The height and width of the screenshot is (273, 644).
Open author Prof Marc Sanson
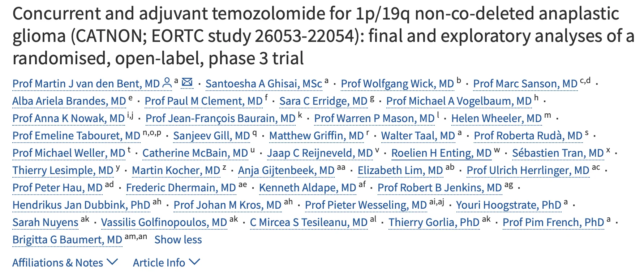(x=525, y=84)
